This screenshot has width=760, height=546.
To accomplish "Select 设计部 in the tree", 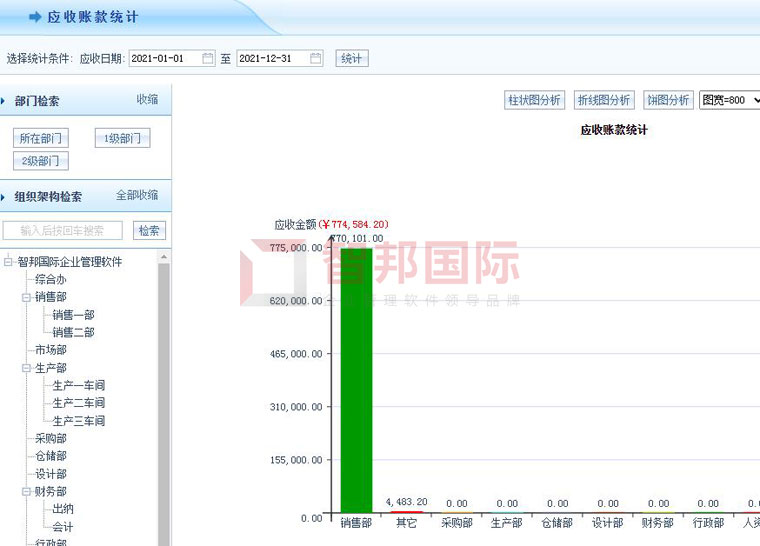I will (50, 474).
